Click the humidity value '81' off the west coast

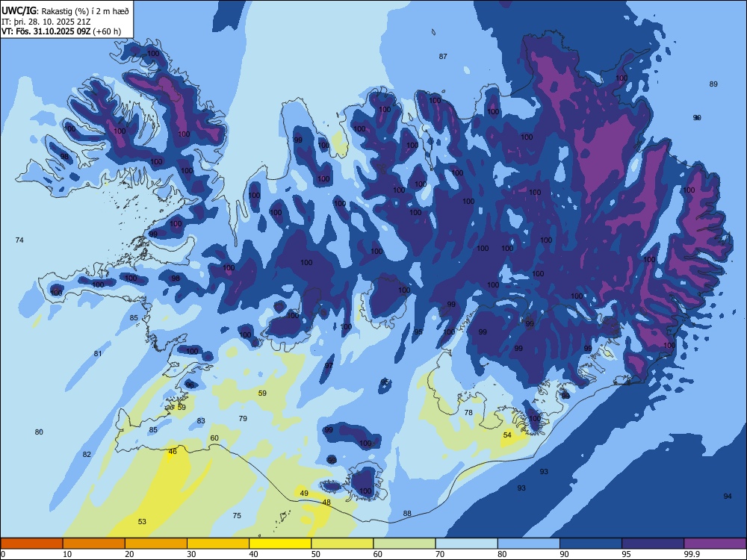tap(98, 354)
